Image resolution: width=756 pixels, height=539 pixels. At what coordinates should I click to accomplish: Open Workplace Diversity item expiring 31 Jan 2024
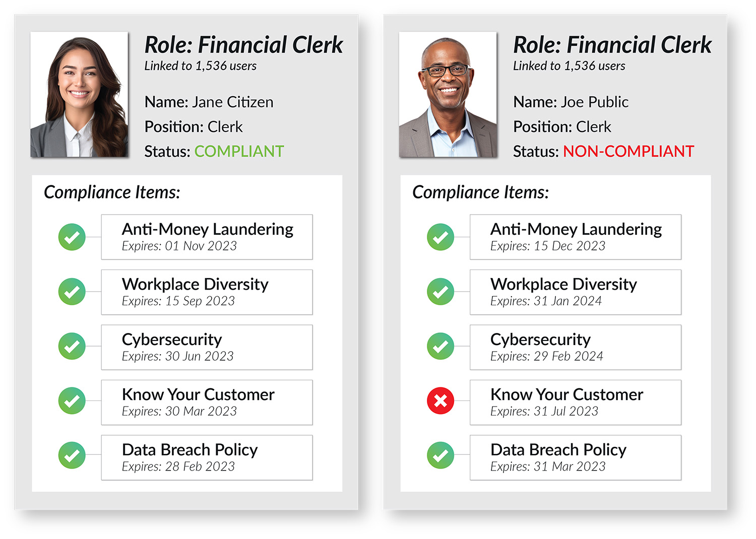click(575, 292)
